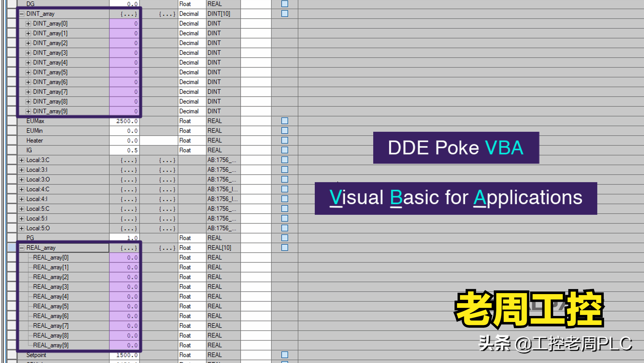
Task: Collapse the REAL_array tag
Action: [x=21, y=248]
